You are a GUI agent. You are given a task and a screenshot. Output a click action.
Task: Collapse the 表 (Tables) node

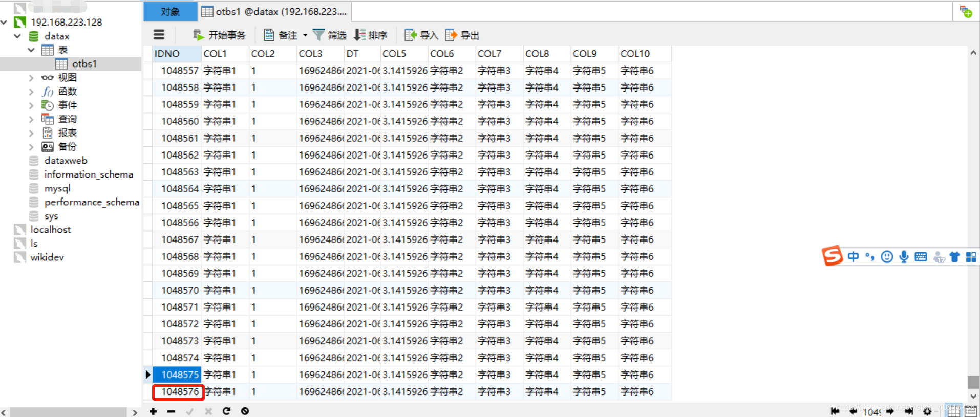tap(31, 50)
